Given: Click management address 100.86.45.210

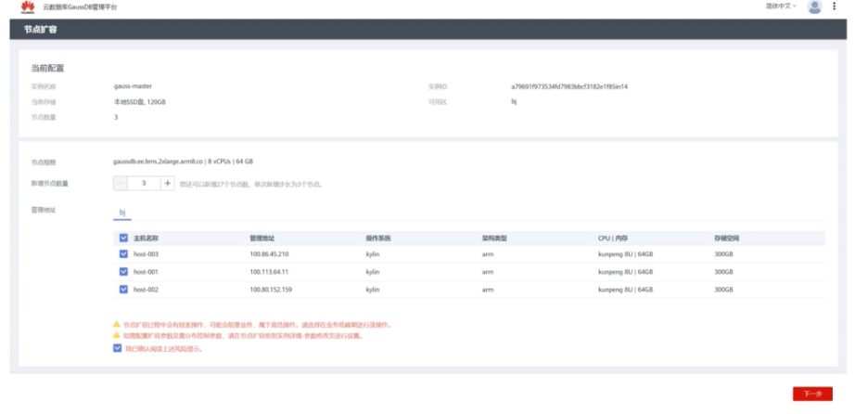Looking at the screenshot, I should coord(269,254).
